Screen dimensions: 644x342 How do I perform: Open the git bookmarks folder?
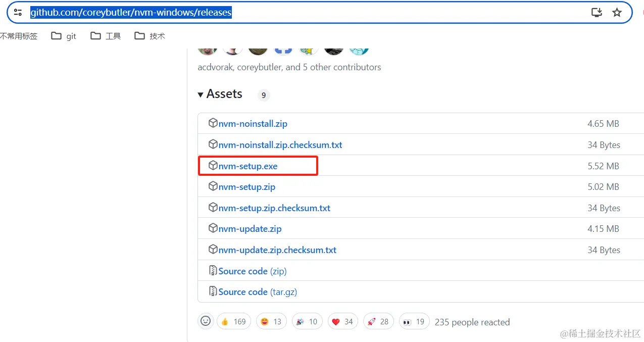coord(64,36)
